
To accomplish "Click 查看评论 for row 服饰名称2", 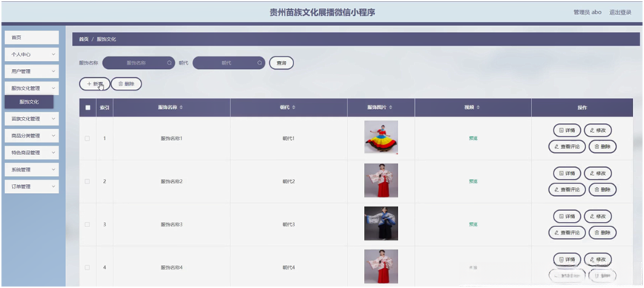I will tap(567, 190).
